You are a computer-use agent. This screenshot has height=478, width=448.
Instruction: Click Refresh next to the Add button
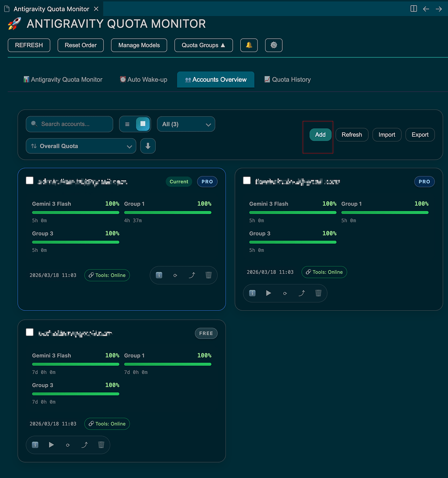click(352, 135)
